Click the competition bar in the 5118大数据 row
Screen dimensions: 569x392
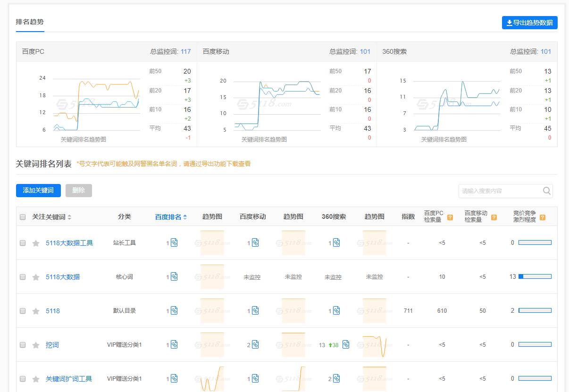pyautogui.click(x=535, y=276)
